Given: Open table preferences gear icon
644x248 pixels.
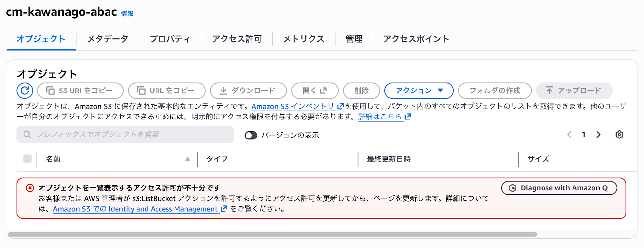Looking at the screenshot, I should coord(619,135).
